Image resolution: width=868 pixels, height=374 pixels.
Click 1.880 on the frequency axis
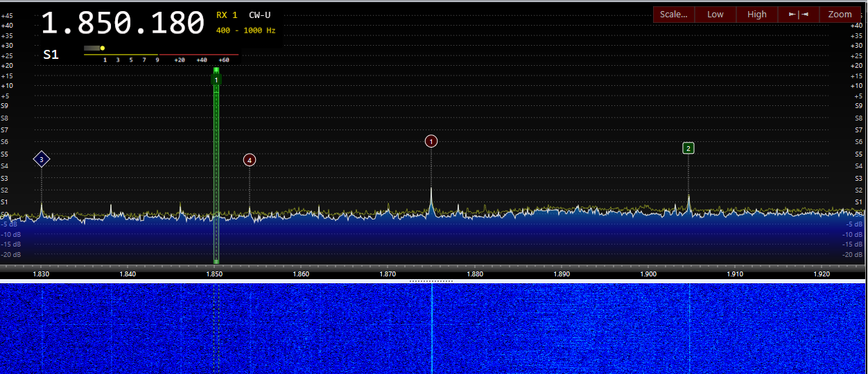(x=475, y=274)
